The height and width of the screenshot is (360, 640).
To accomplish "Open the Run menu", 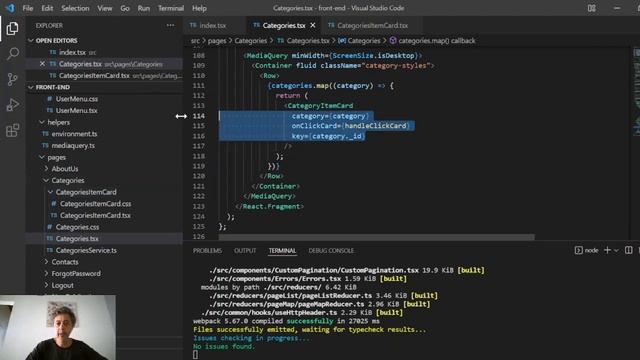I will click(x=144, y=8).
